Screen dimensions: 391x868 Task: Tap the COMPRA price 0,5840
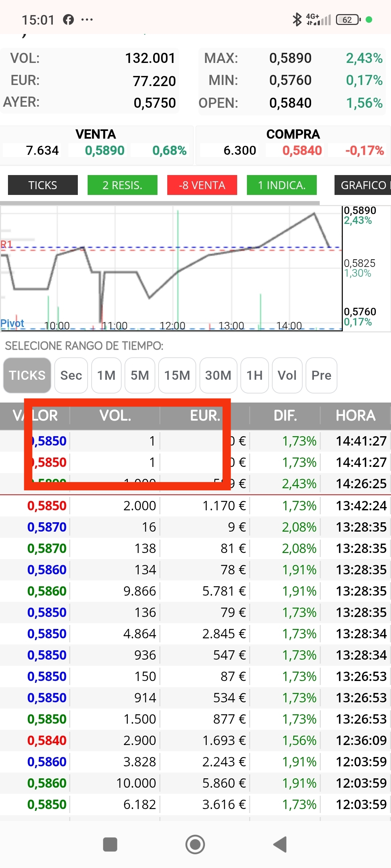click(x=302, y=150)
